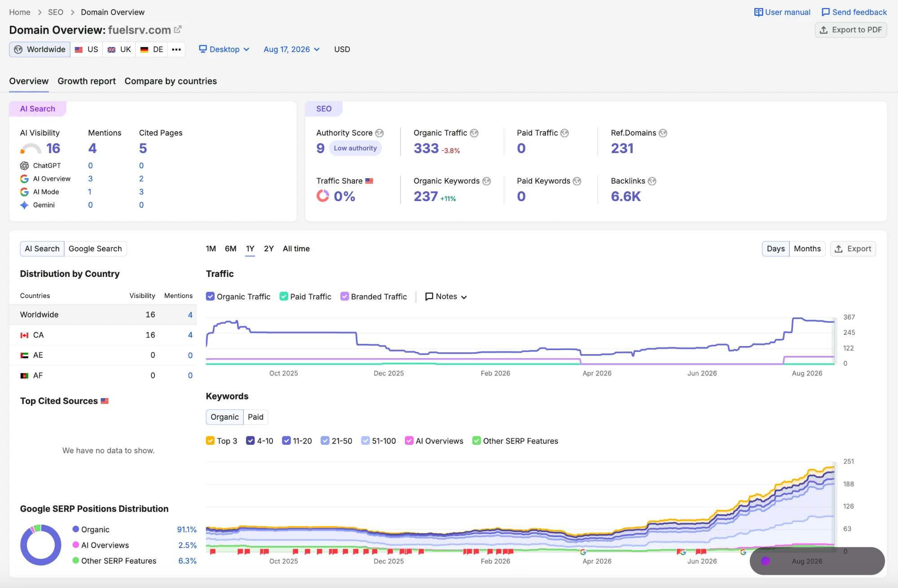Image resolution: width=898 pixels, height=588 pixels.
Task: Toggle the Organic Traffic checkbox
Action: click(x=210, y=297)
